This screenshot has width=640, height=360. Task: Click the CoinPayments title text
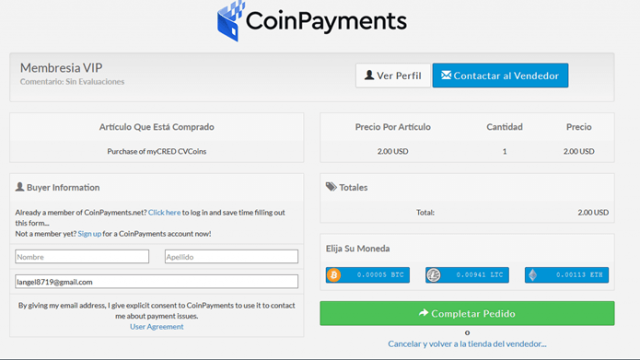click(326, 21)
